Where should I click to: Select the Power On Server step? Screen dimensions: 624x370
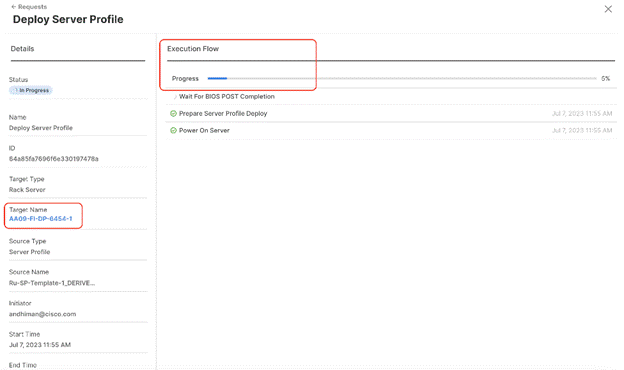pos(204,130)
